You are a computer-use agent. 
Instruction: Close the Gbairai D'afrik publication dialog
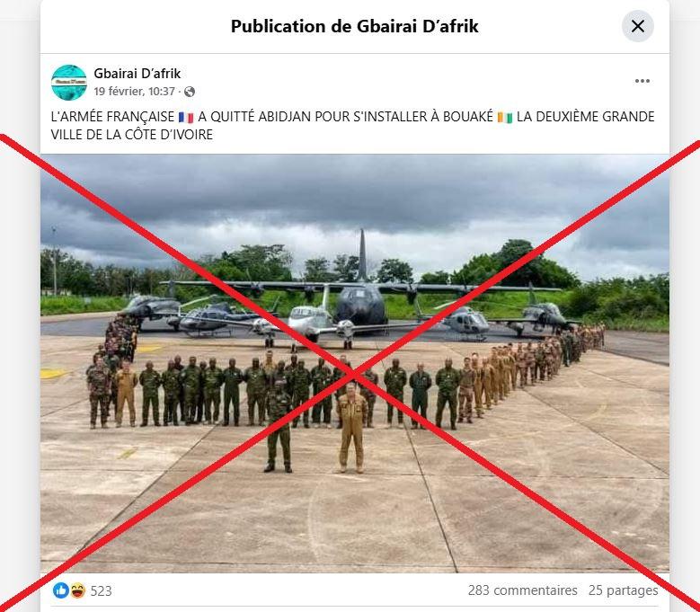(x=637, y=26)
